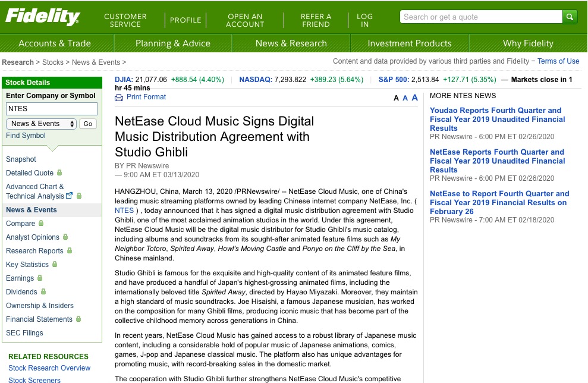Click the lock icon beside Compare
Viewport: 588px width, 383px height.
41,223
